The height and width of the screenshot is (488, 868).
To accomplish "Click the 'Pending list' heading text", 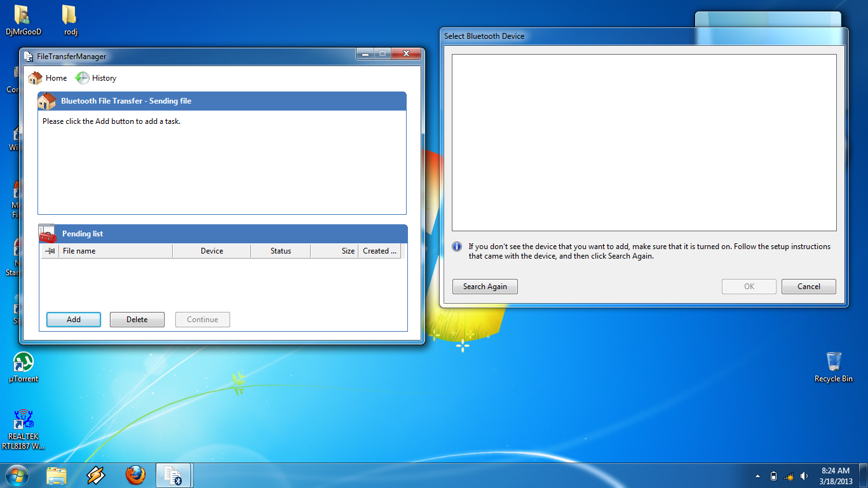I will click(x=83, y=234).
